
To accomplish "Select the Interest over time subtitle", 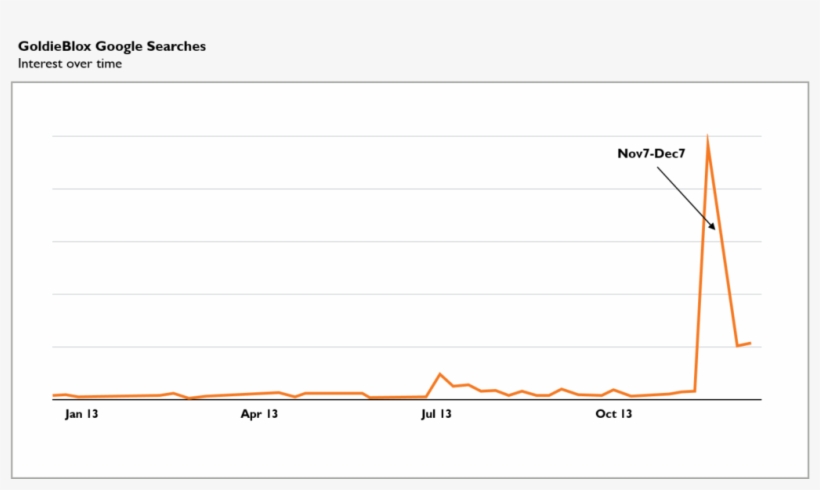I will [x=70, y=63].
